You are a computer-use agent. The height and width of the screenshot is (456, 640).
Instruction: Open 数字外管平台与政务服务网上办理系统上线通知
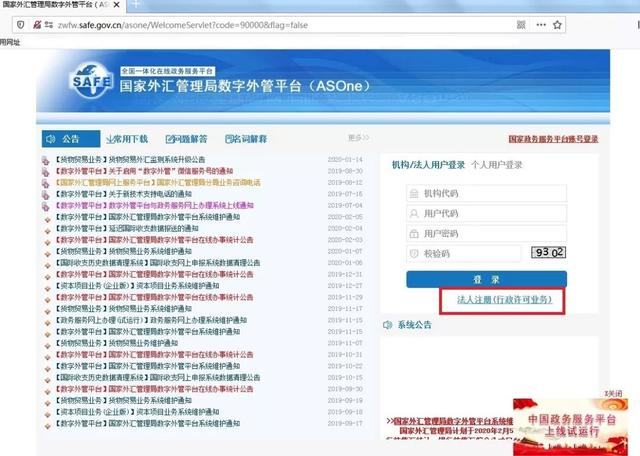click(155, 205)
